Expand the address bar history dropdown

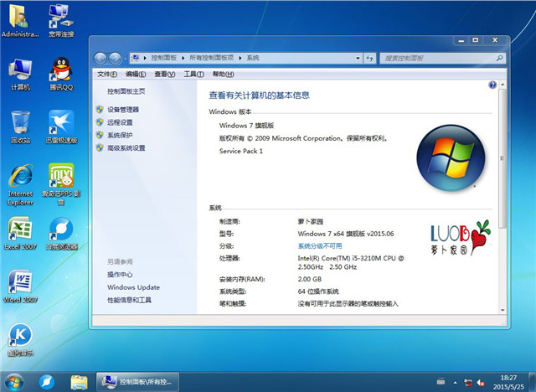[357, 58]
